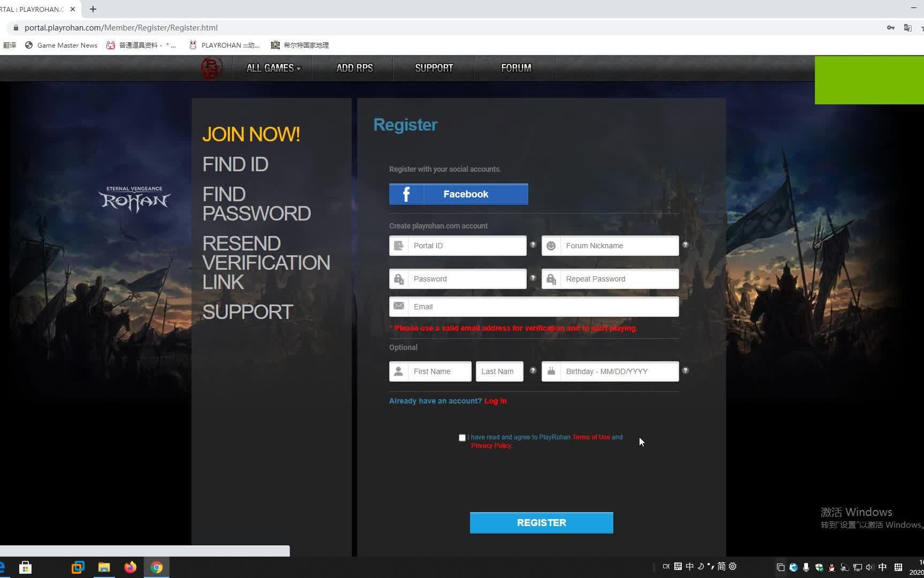Select FIND PASSWORD in the side menu

tap(257, 204)
